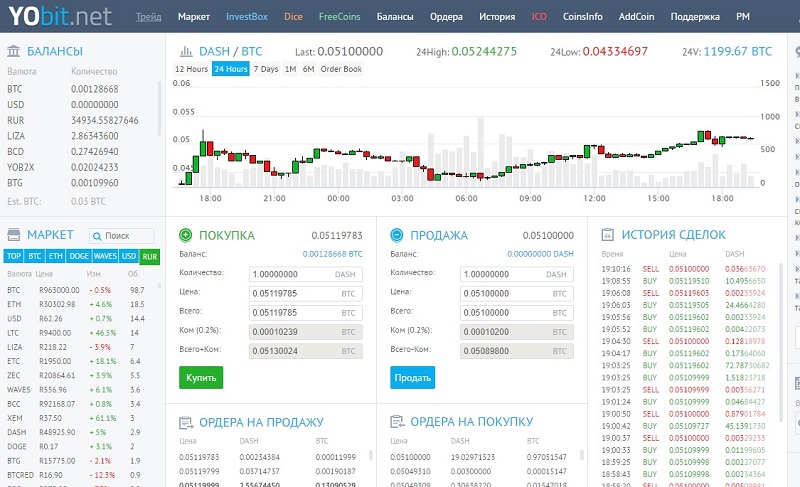Show the Order Book chart view

(x=341, y=69)
